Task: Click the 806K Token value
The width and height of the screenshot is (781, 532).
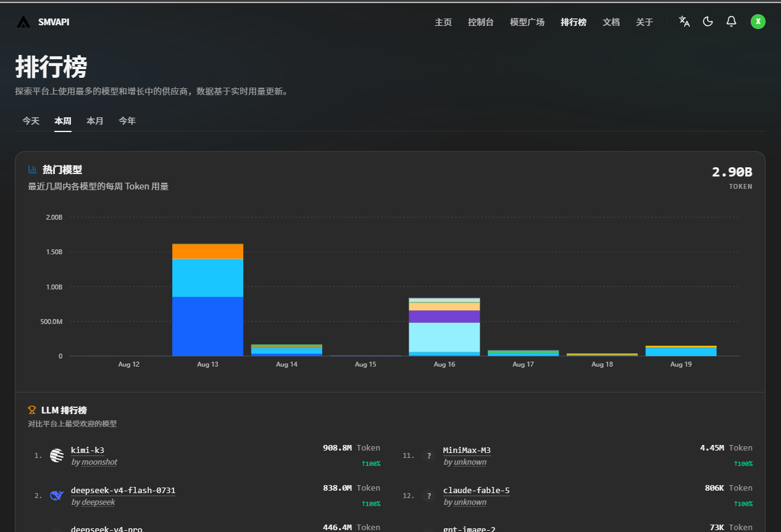Action: coord(729,488)
